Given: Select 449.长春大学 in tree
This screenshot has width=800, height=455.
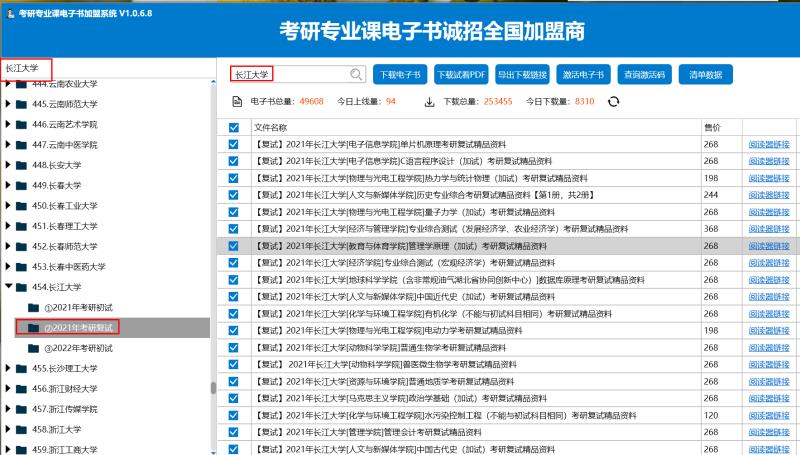Looking at the screenshot, I should [x=57, y=186].
